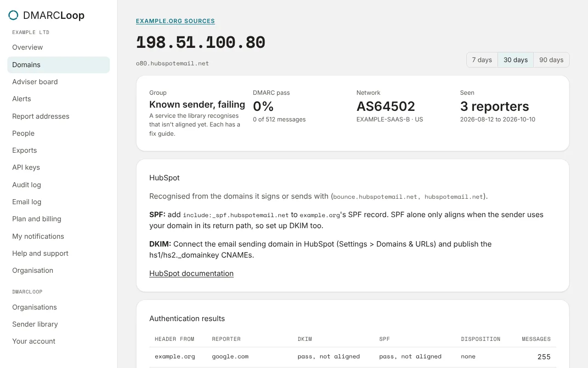Click the REPORTER column header
This screenshot has height=368, width=588.
pyautogui.click(x=226, y=339)
